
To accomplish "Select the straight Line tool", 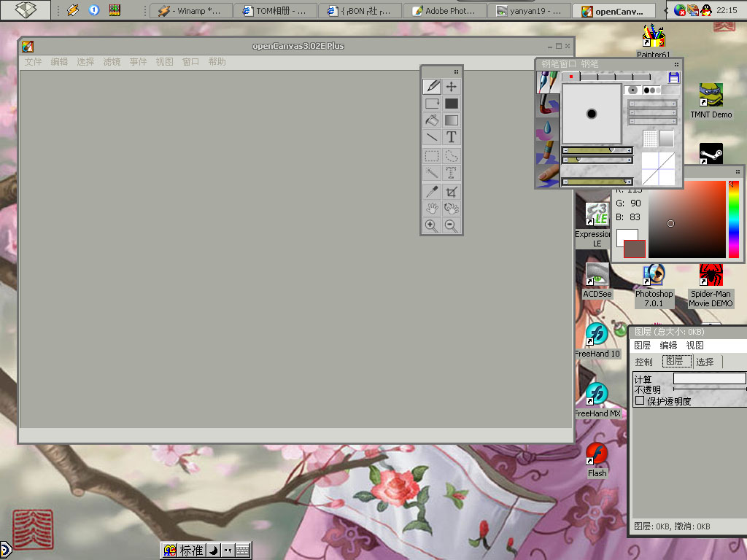I will [432, 137].
